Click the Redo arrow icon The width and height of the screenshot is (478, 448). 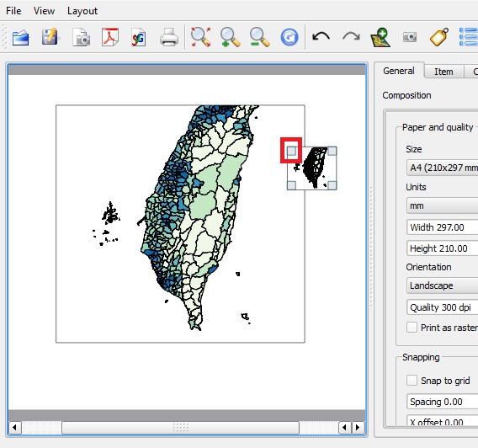pos(351,37)
